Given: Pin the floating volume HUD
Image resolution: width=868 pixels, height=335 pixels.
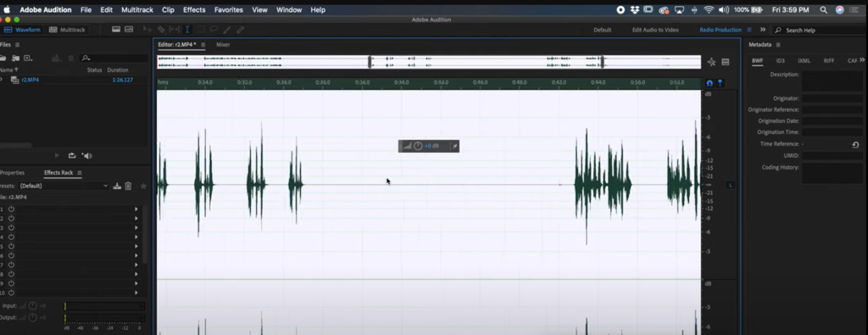Looking at the screenshot, I should (454, 146).
